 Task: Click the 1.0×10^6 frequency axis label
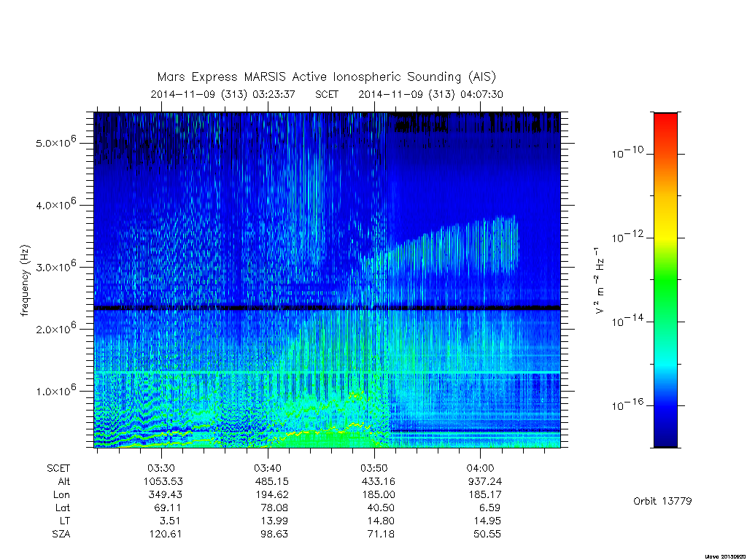[x=55, y=390]
